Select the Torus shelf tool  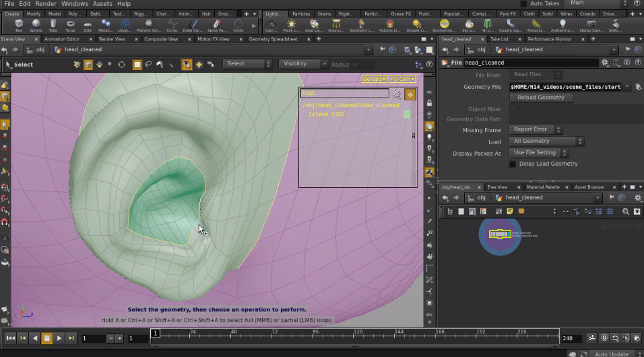click(x=70, y=26)
